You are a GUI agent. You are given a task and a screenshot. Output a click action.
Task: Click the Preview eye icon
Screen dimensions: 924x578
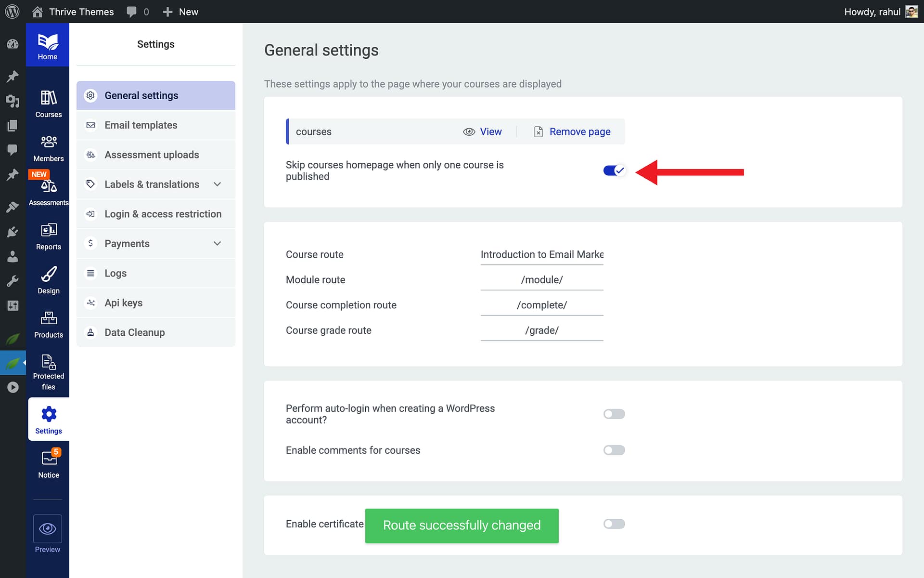47,528
